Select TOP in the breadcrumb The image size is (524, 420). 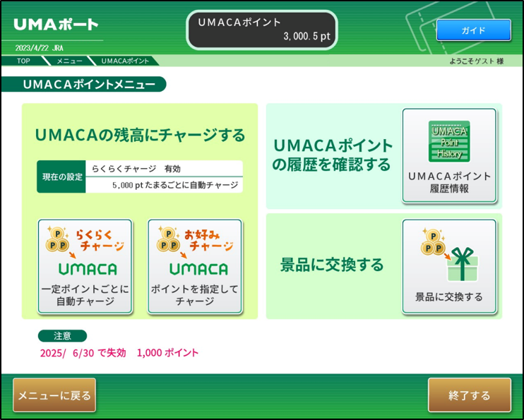[x=23, y=61]
